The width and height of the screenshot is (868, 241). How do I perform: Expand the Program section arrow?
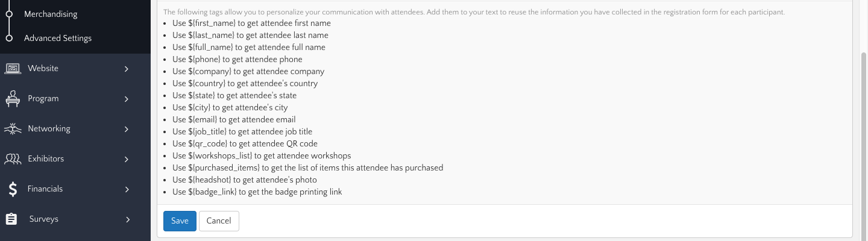coord(127,99)
